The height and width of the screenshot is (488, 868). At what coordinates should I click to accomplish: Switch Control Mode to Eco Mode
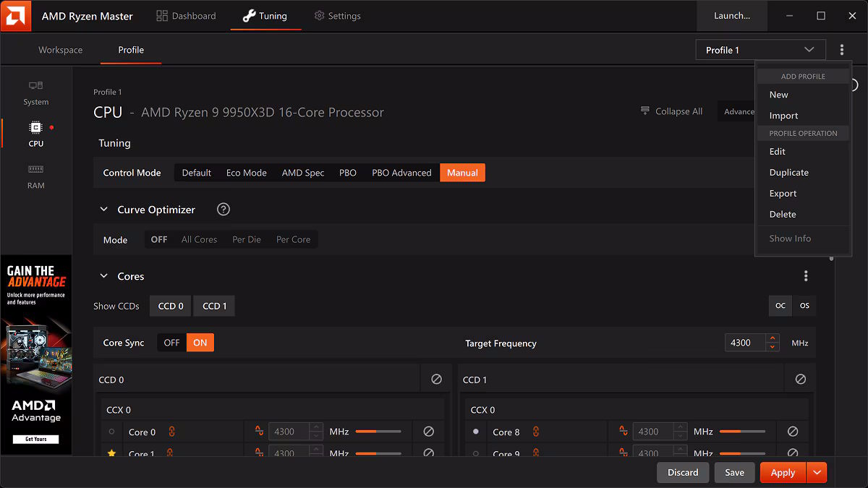246,173
